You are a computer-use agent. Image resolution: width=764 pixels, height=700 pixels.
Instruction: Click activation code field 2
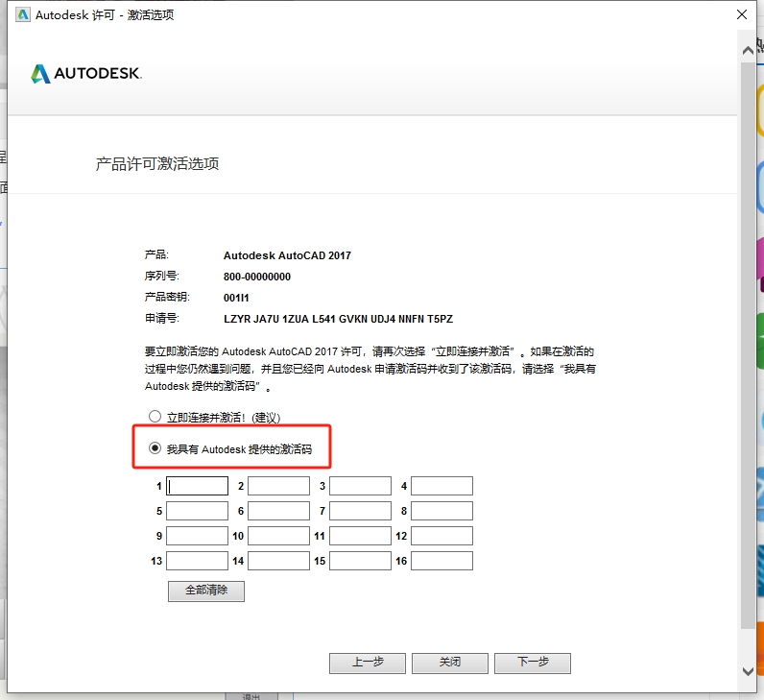point(278,486)
